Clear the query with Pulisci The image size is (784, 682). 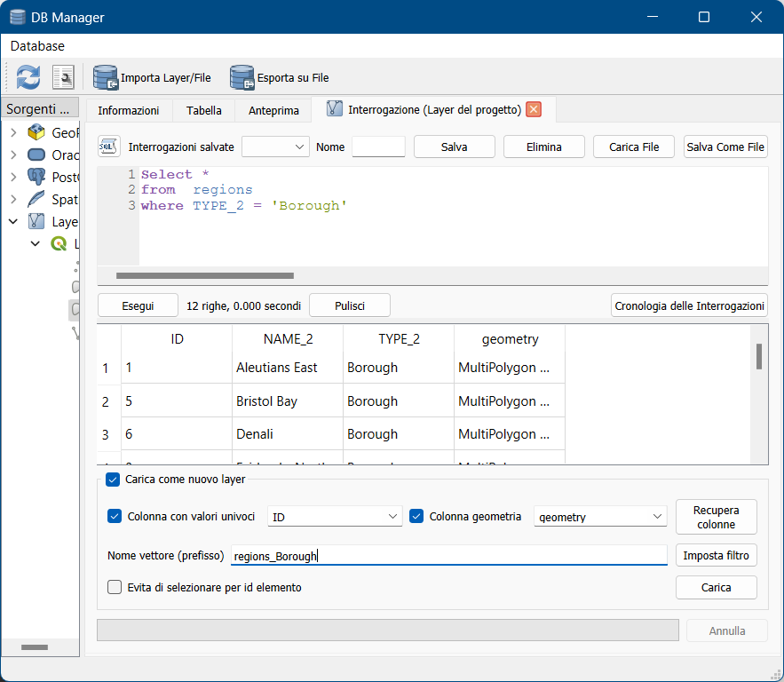click(350, 305)
